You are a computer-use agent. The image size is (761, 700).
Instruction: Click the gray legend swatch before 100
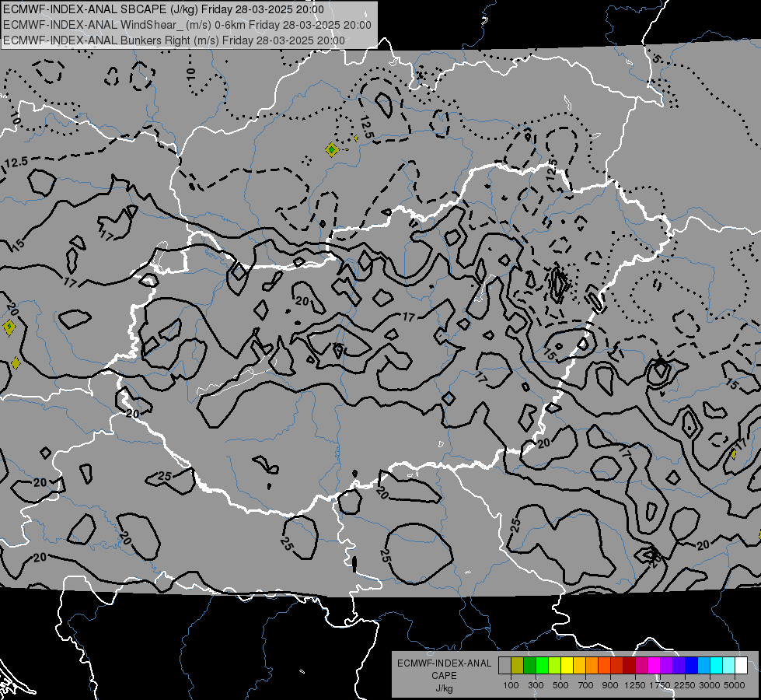click(x=504, y=665)
